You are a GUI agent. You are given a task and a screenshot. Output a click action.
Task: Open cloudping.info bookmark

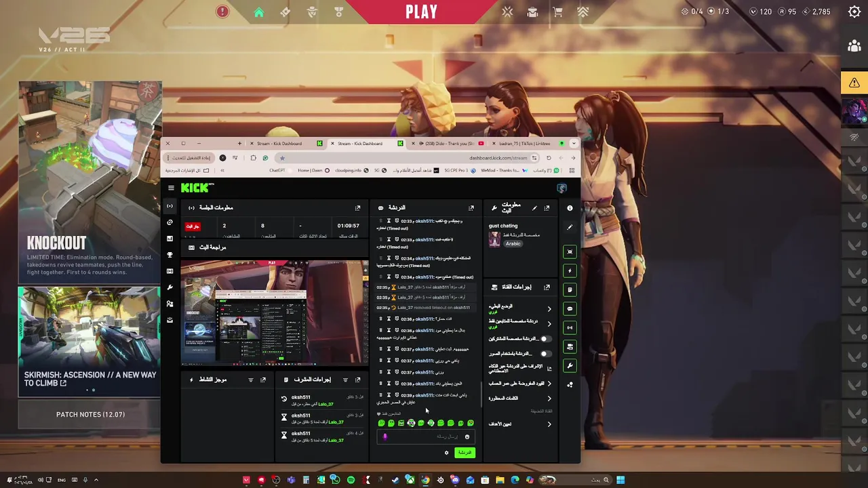pyautogui.click(x=352, y=170)
